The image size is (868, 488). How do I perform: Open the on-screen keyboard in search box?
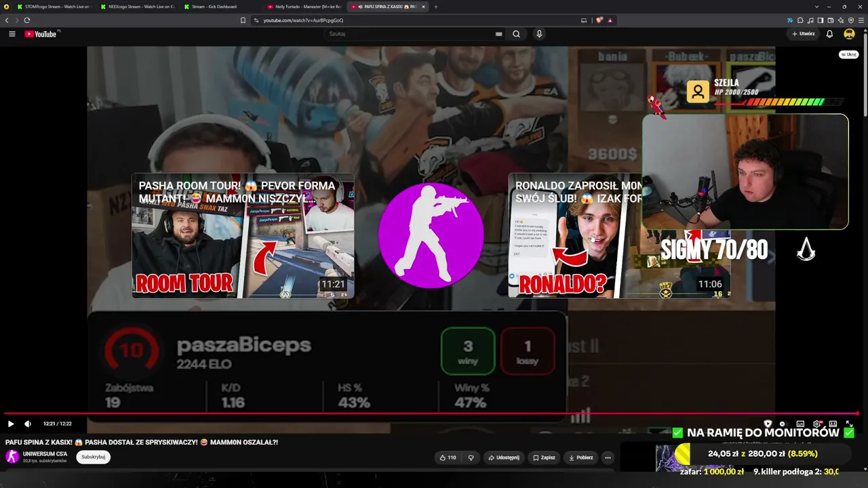(499, 34)
